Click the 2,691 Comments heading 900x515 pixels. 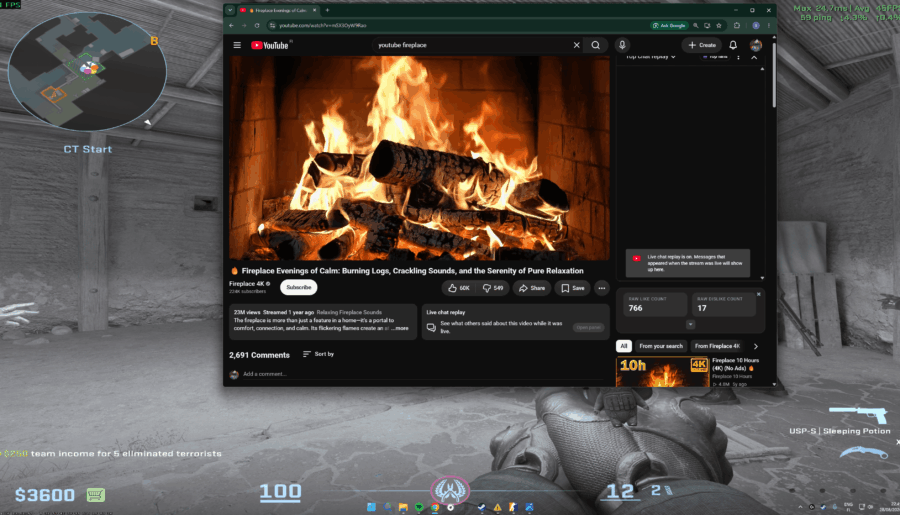(x=259, y=355)
